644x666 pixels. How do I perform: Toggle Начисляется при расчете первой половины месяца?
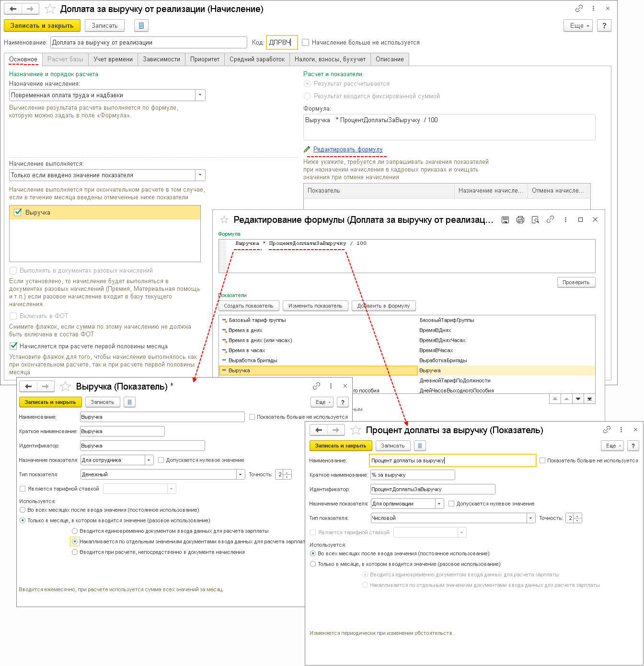tap(13, 346)
